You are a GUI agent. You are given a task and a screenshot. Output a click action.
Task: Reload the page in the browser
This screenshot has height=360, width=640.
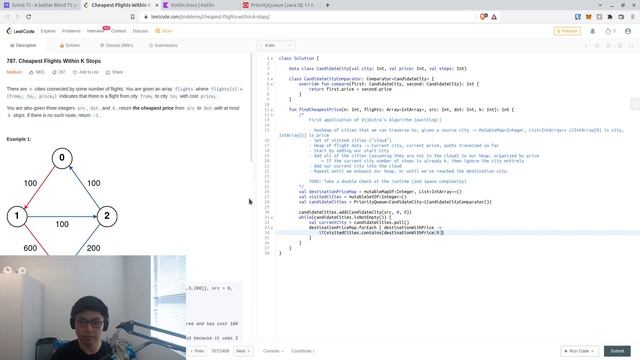pyautogui.click(x=29, y=17)
